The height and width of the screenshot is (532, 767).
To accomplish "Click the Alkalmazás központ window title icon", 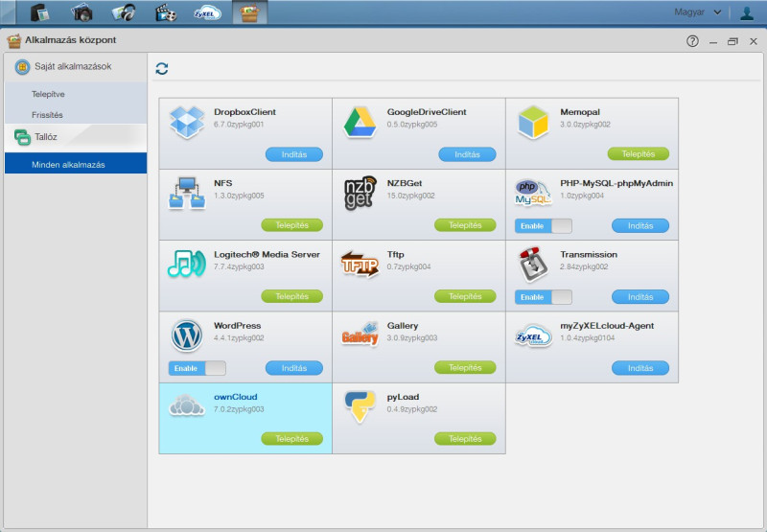I will click(x=13, y=40).
